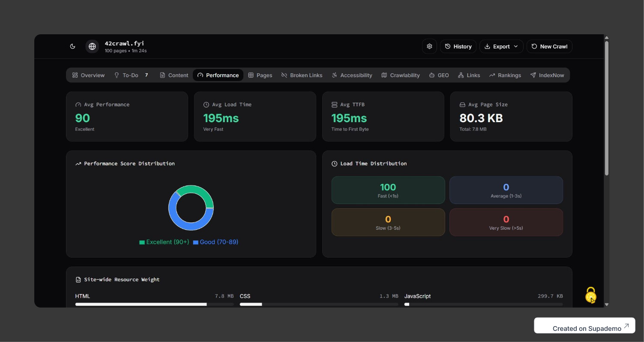
Task: Click the IndexNow paper plane icon
Action: click(x=533, y=75)
